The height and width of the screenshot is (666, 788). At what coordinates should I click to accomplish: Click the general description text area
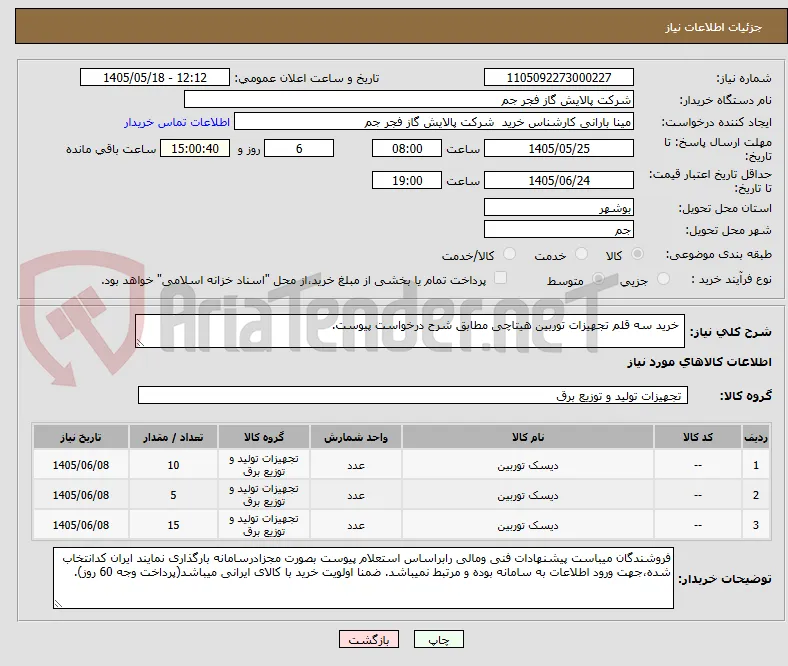(410, 331)
